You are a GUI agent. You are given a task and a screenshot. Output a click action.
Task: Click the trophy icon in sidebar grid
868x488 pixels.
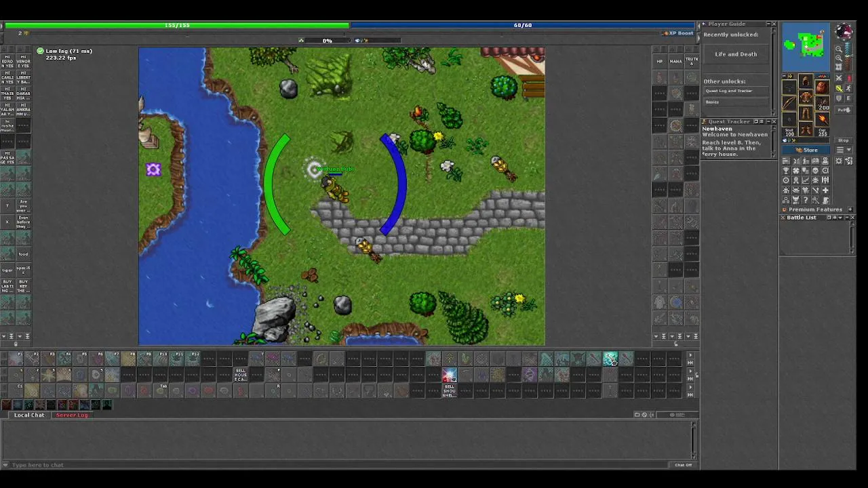[786, 170]
